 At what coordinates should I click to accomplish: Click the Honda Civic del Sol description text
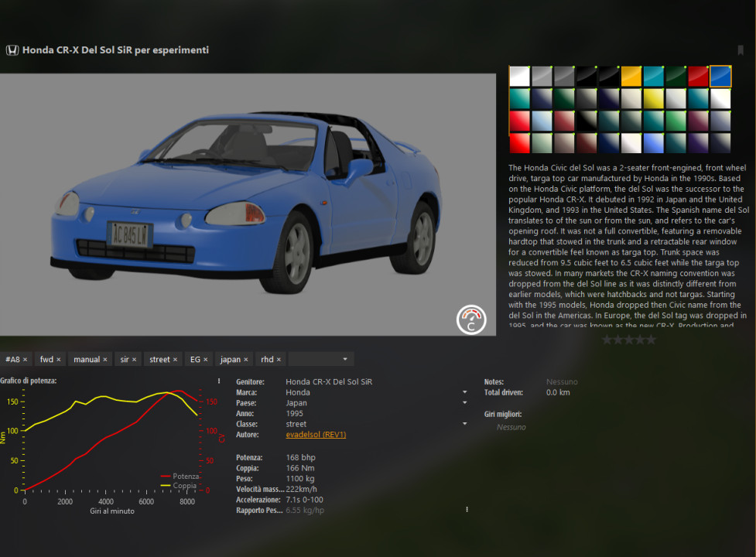point(628,246)
